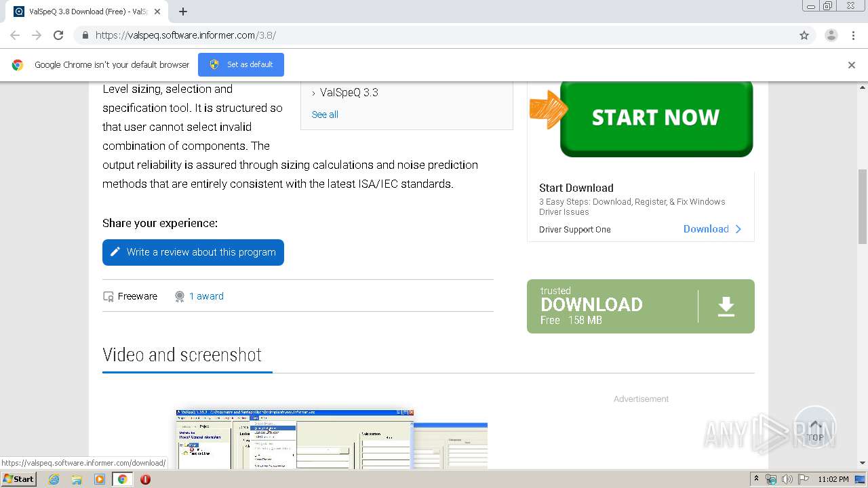Image resolution: width=868 pixels, height=488 pixels.
Task: Go back using the browser back arrow
Action: click(15, 35)
